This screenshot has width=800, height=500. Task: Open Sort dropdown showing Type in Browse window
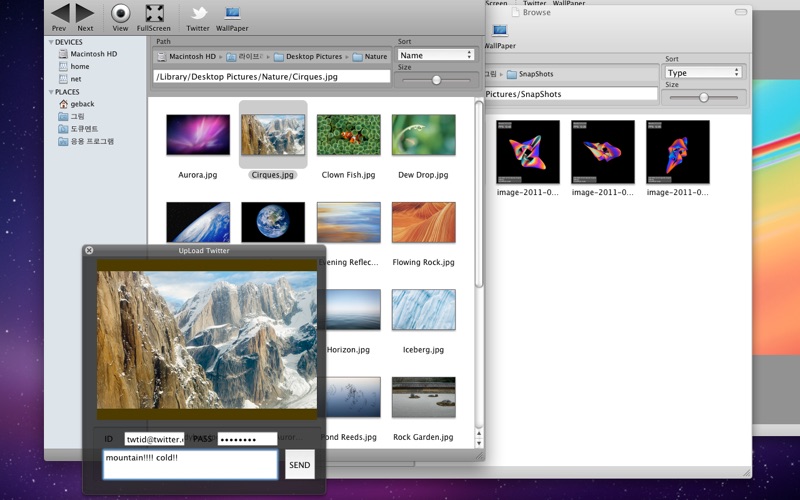(702, 72)
